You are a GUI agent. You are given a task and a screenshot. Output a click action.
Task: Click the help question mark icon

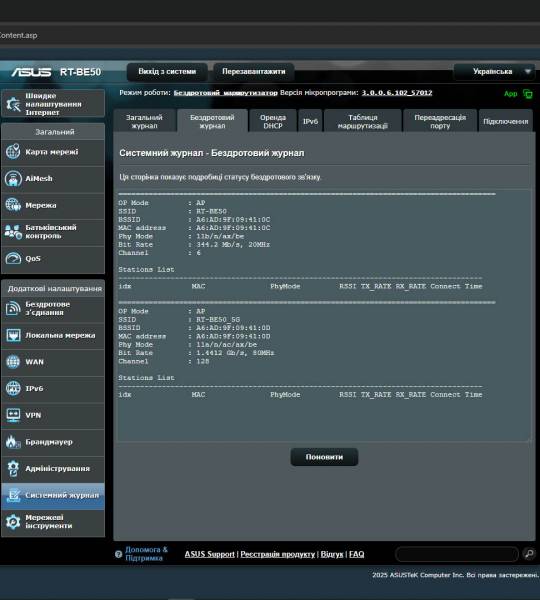118,554
